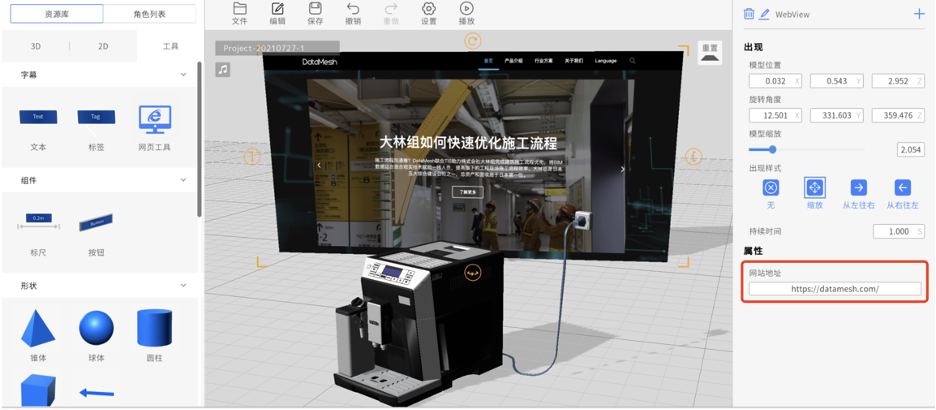Viewport: 936px width, 410px height.
Task: Switch to 资源库 tab
Action: point(57,13)
